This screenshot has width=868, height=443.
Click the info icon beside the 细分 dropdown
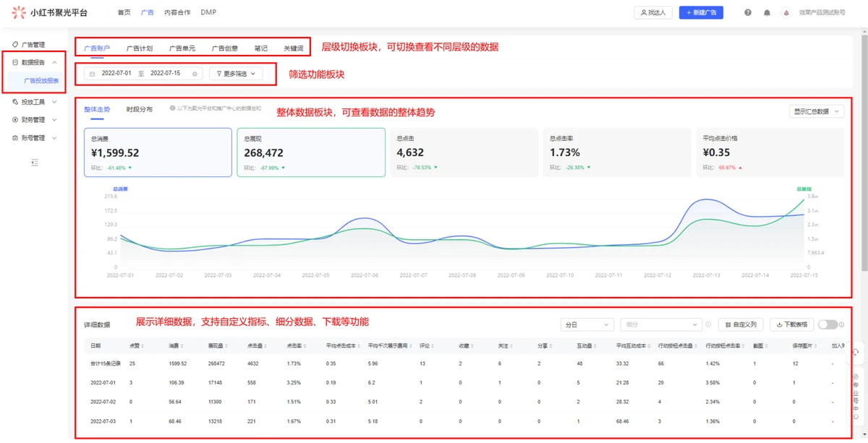708,324
